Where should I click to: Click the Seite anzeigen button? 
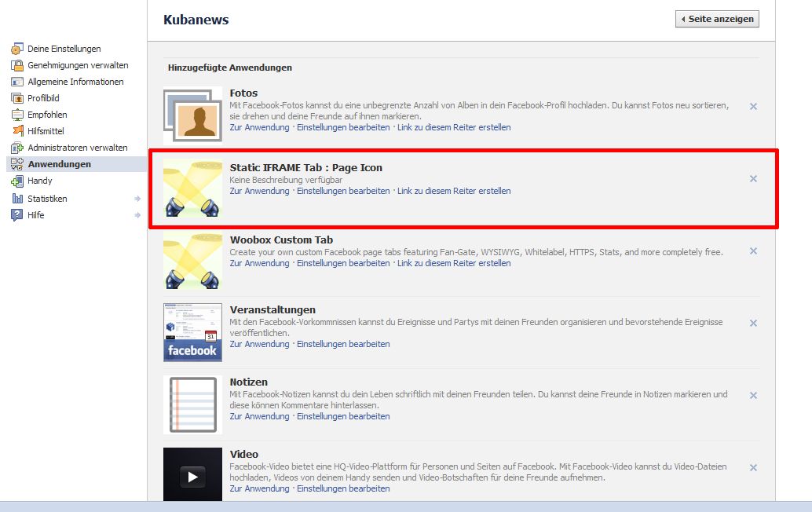click(x=717, y=19)
